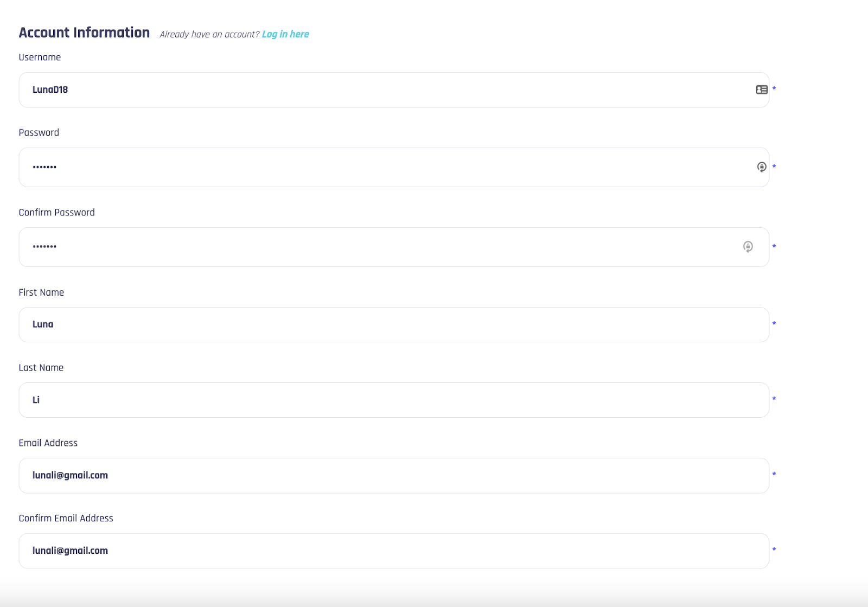Click the 'Email Address' label
Viewport: 868px width, 607px height.
(x=48, y=443)
